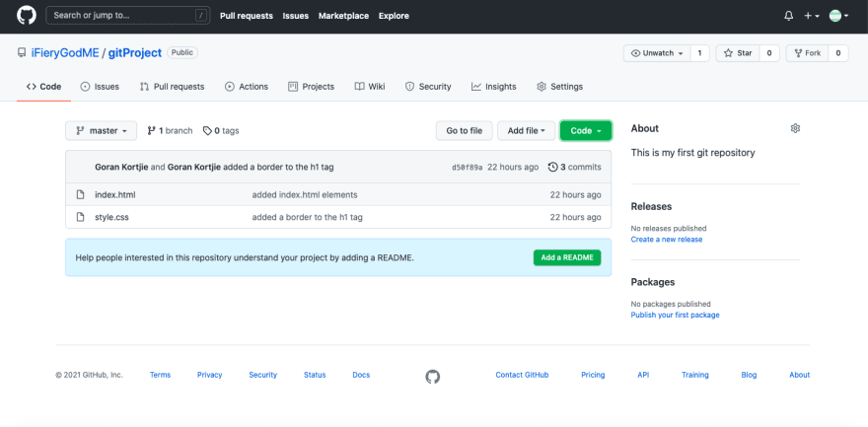Open commit message 'added index.html elements'
This screenshot has height=427, width=868.
pyautogui.click(x=305, y=194)
